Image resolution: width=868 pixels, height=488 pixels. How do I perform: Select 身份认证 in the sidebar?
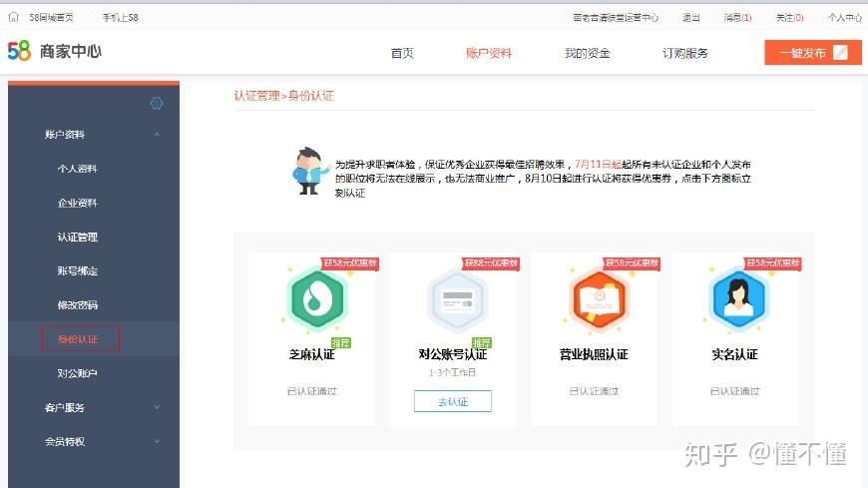[x=80, y=338]
